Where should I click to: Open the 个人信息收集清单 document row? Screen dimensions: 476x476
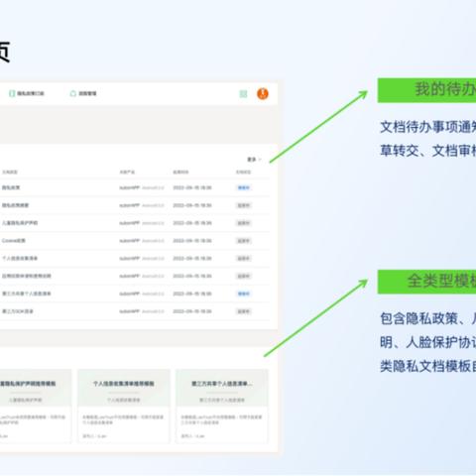[134, 258]
